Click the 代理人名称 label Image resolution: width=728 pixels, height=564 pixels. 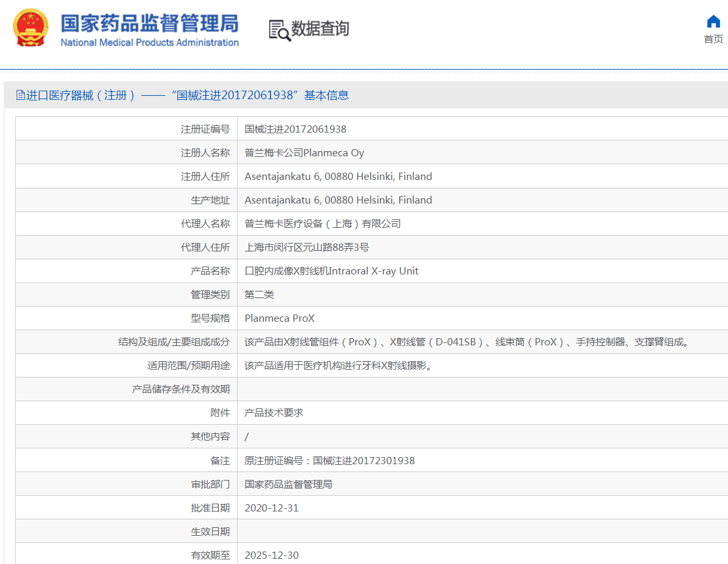point(205,224)
